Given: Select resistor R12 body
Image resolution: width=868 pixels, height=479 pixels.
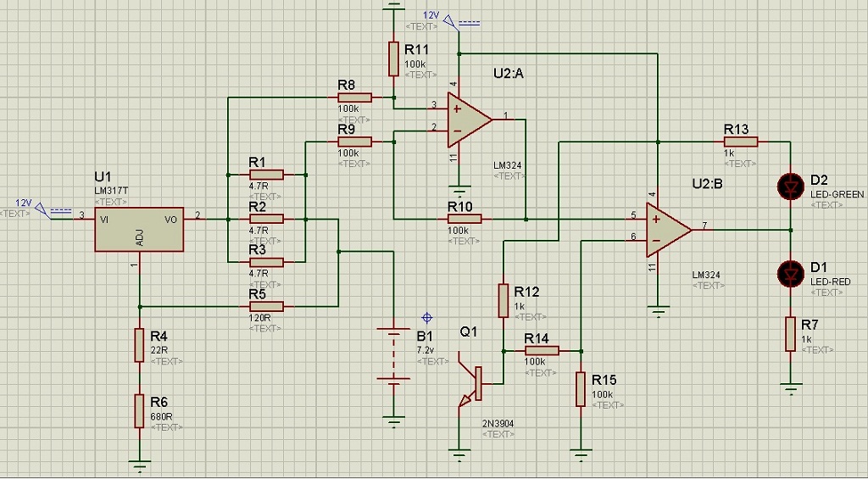Looking at the screenshot, I should tap(504, 301).
